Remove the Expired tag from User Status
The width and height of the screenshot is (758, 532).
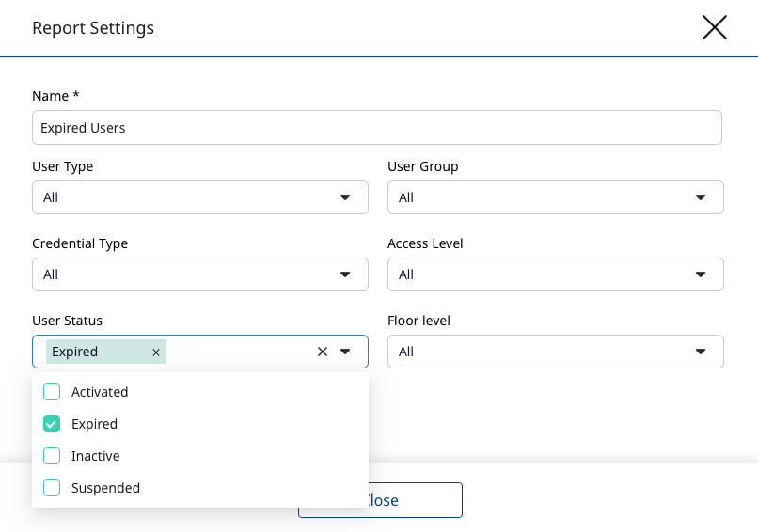156,352
